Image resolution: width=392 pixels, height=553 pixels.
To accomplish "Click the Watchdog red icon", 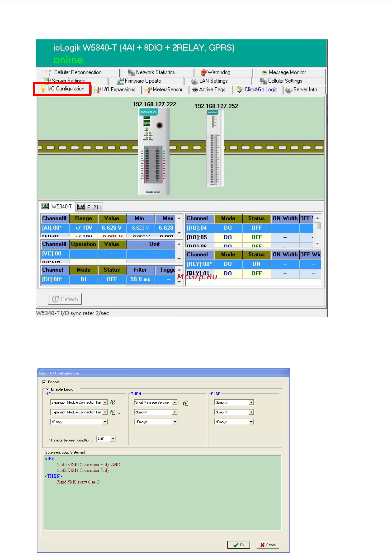I will 204,72.
